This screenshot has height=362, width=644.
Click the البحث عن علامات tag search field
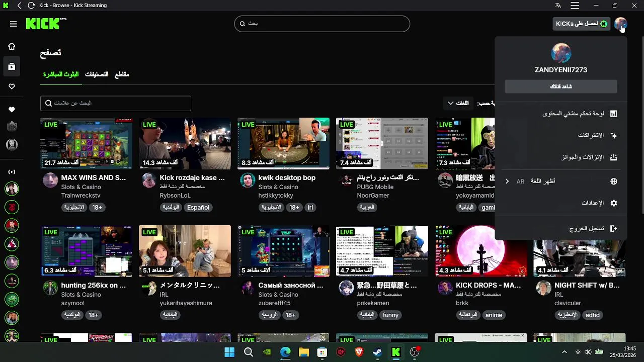[116, 103]
